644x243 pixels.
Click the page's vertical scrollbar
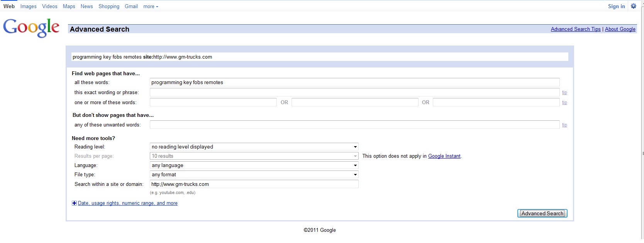tap(642, 121)
